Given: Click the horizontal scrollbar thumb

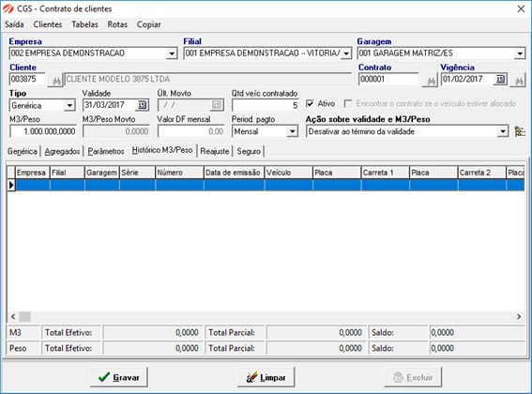Looking at the screenshot, I should pyautogui.click(x=24, y=317).
